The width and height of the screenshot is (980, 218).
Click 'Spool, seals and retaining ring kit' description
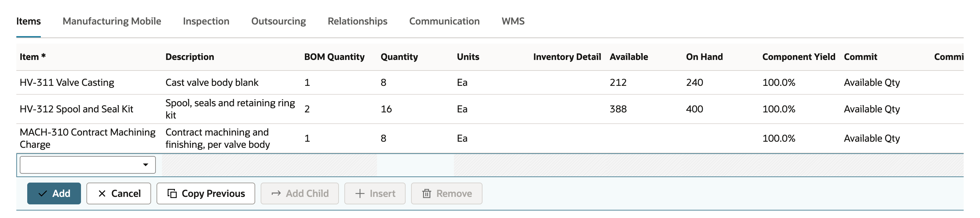tap(230, 109)
